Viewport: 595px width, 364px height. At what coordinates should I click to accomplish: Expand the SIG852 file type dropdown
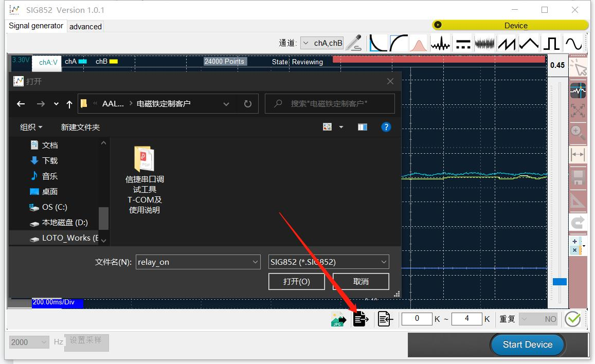(x=329, y=262)
